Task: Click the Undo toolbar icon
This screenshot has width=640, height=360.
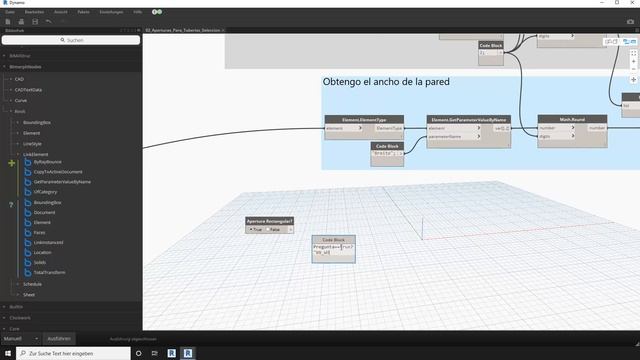Action: coord(49,22)
